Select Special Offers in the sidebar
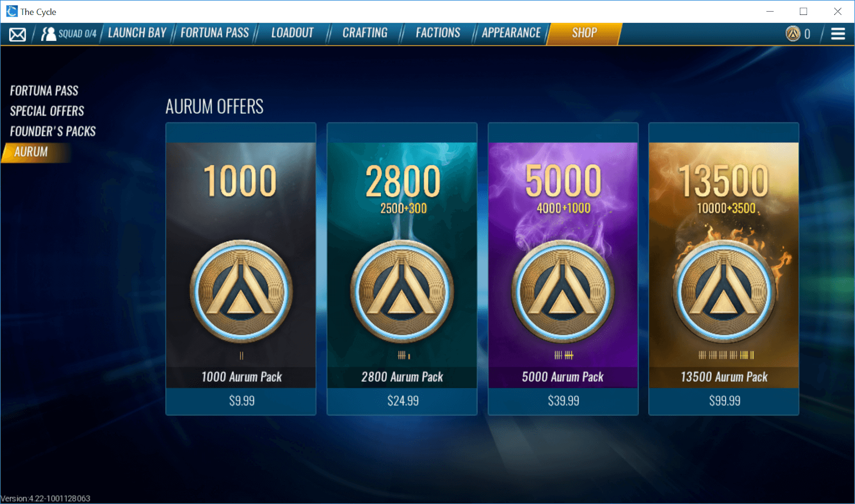Image resolution: width=855 pixels, height=504 pixels. click(47, 111)
